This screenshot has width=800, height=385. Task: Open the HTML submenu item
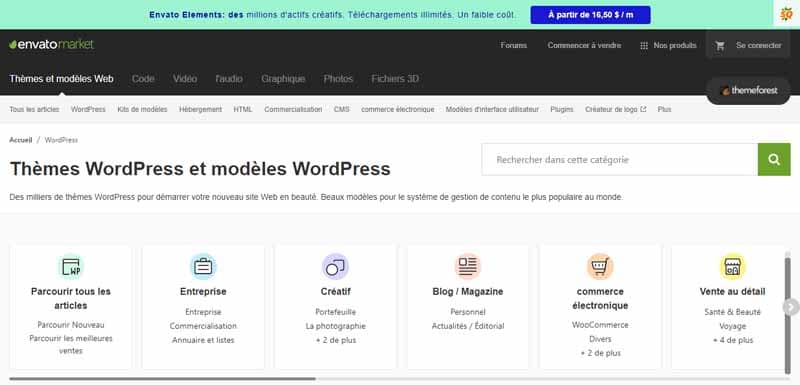coord(243,109)
